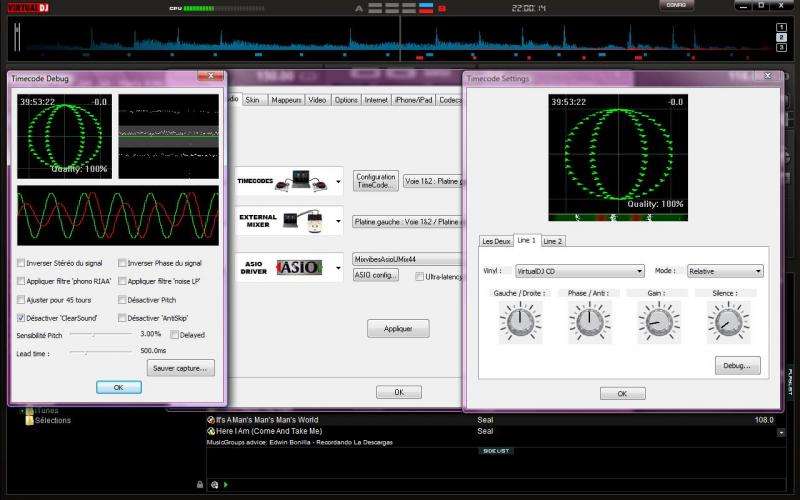This screenshot has width=800, height=500.
Task: Toggle Inverser Phase du signal checkbox
Action: [x=122, y=263]
